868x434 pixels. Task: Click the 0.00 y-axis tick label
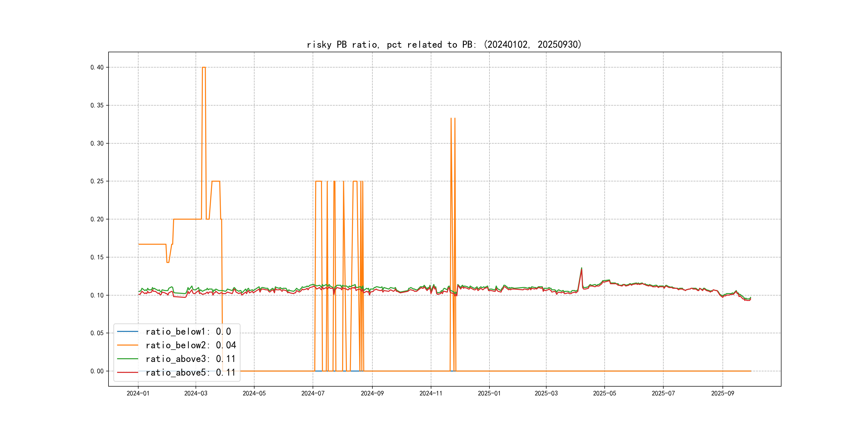(x=97, y=371)
